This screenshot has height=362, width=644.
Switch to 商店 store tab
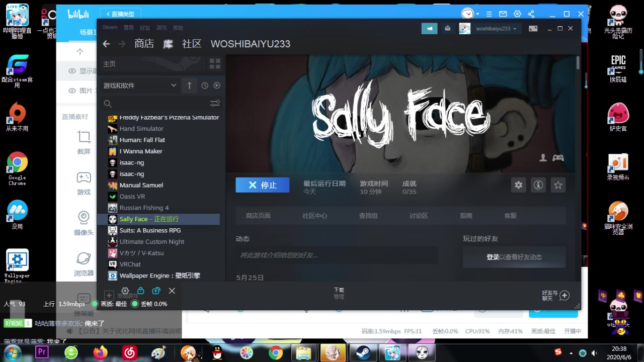click(144, 44)
